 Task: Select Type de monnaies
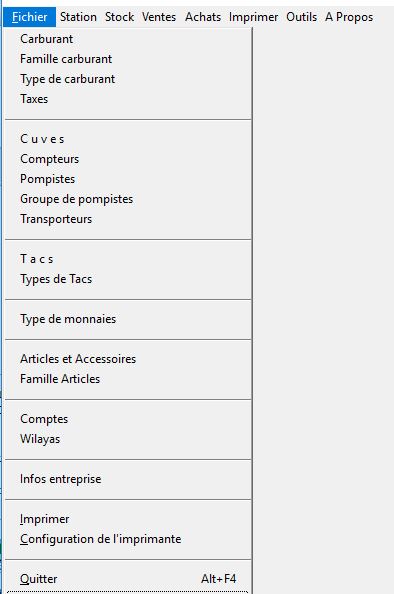point(128,319)
